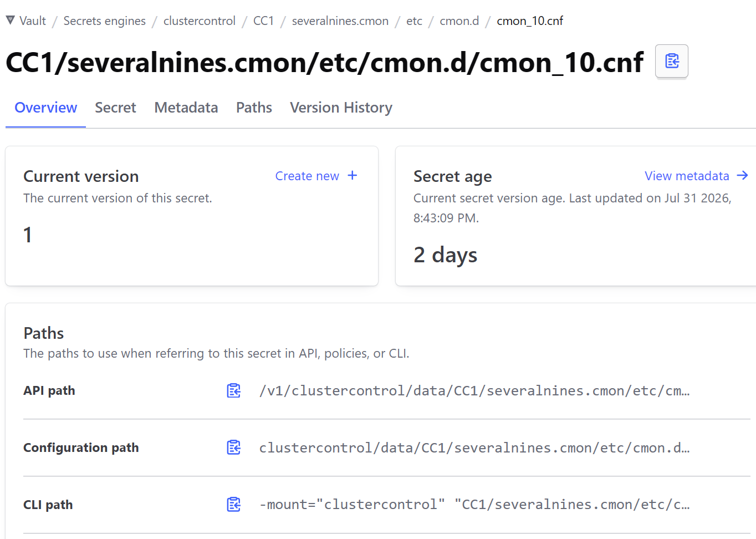Open the clustercontrol breadcrumb link
This screenshot has height=539, width=756.
[200, 21]
